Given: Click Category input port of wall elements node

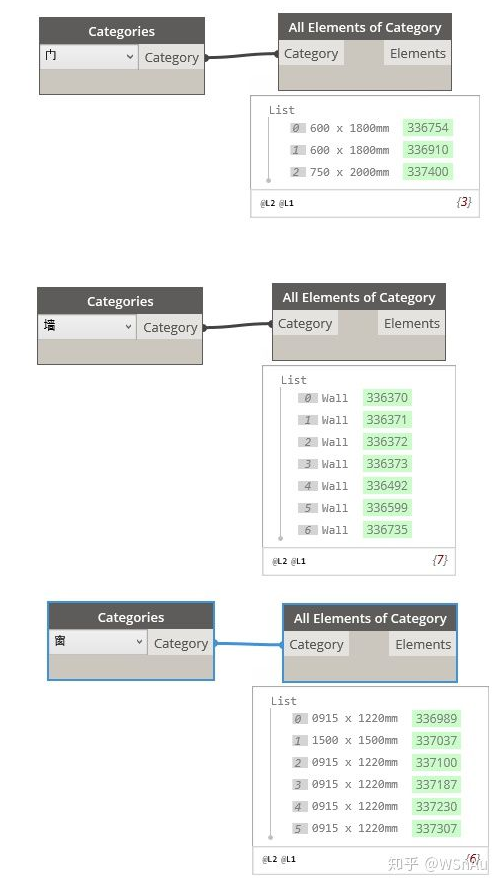Looking at the screenshot, I should 305,323.
